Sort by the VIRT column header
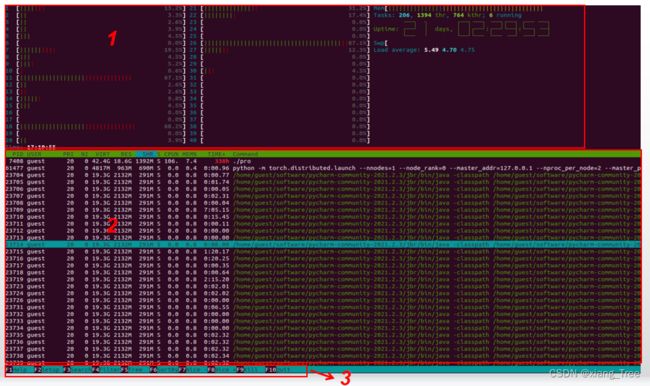 click(102, 154)
